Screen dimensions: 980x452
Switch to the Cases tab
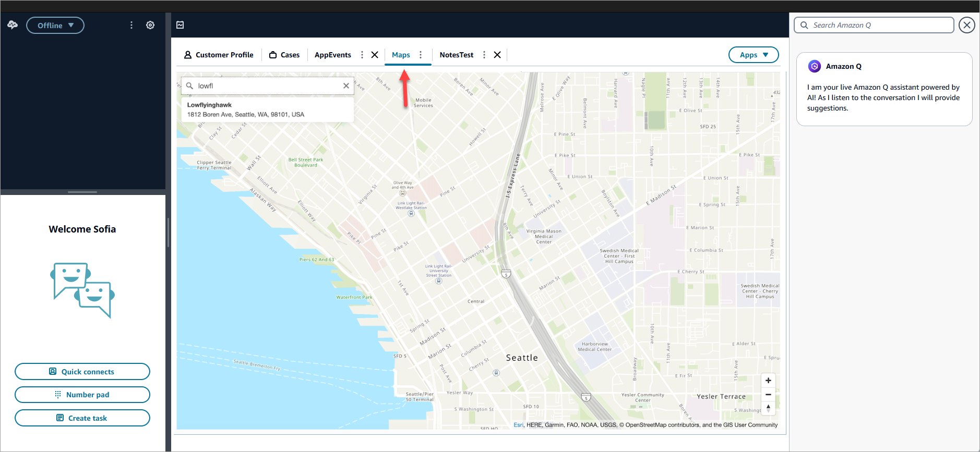(x=284, y=55)
